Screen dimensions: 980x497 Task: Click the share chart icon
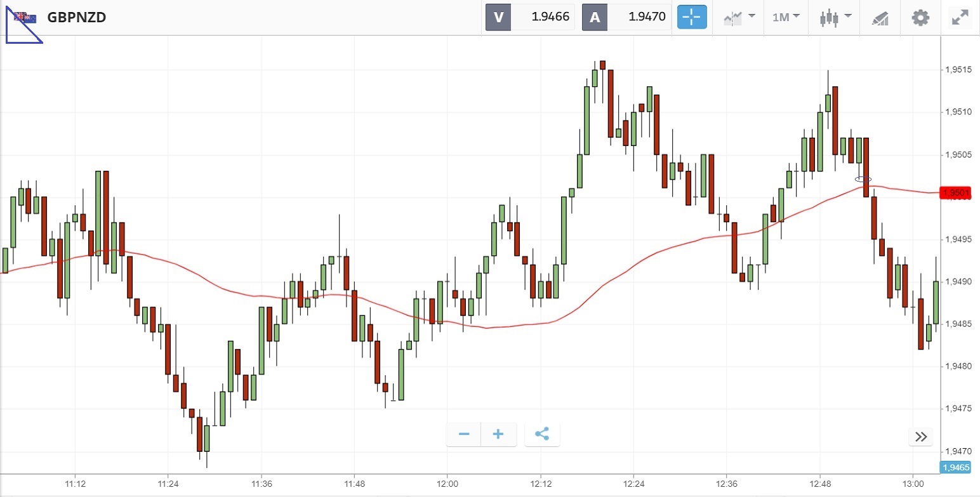pos(541,434)
